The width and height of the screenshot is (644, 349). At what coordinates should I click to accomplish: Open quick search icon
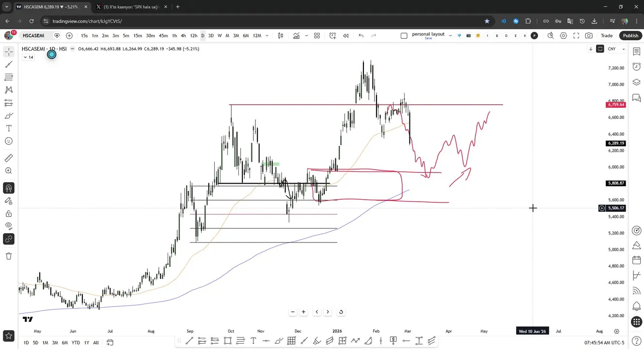point(550,35)
